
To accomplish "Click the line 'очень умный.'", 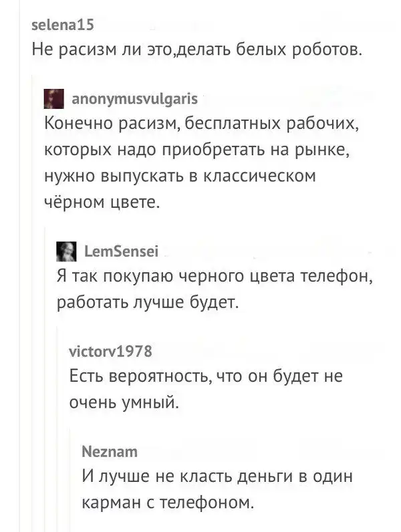I will point(125,402).
